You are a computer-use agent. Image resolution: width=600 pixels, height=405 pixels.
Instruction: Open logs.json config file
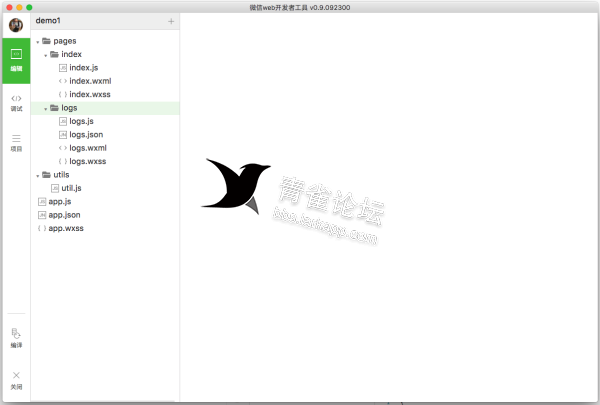[86, 135]
